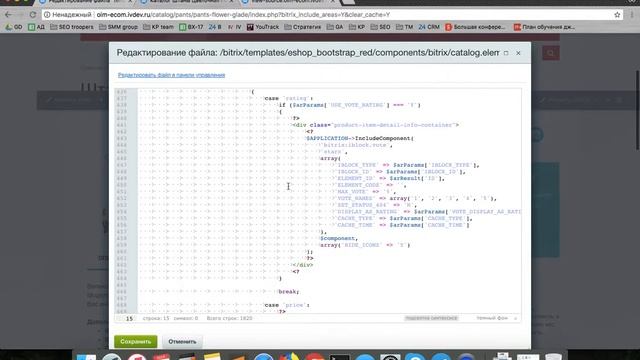Bookmark this page with the star icon
The image size is (640, 360).
pyautogui.click(x=617, y=15)
